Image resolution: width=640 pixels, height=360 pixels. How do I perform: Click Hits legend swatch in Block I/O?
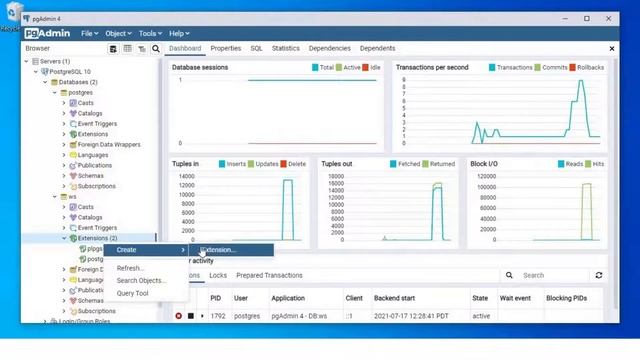[588, 164]
